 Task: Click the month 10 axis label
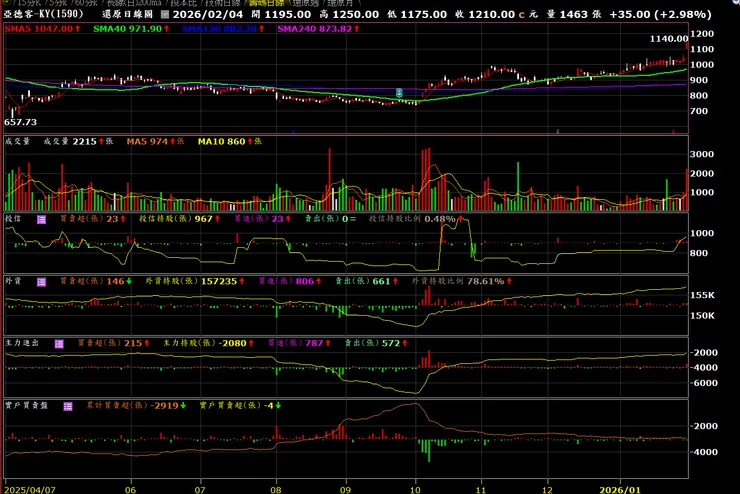pyautogui.click(x=415, y=490)
